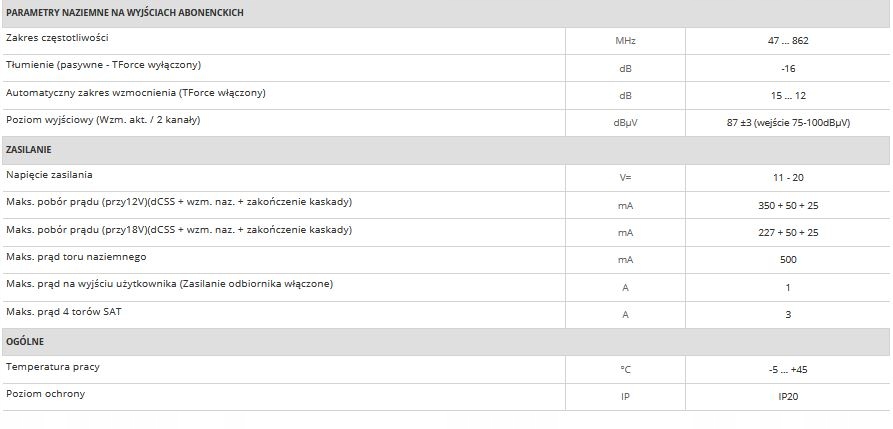Select the "87 ±3 (wejście 75-100dBµV)" value
Screen dimensions: 893x429
(x=788, y=123)
